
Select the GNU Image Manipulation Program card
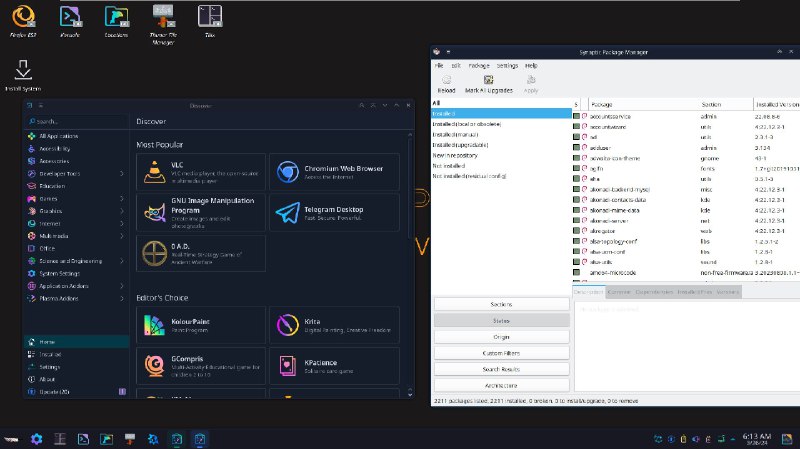pos(201,212)
